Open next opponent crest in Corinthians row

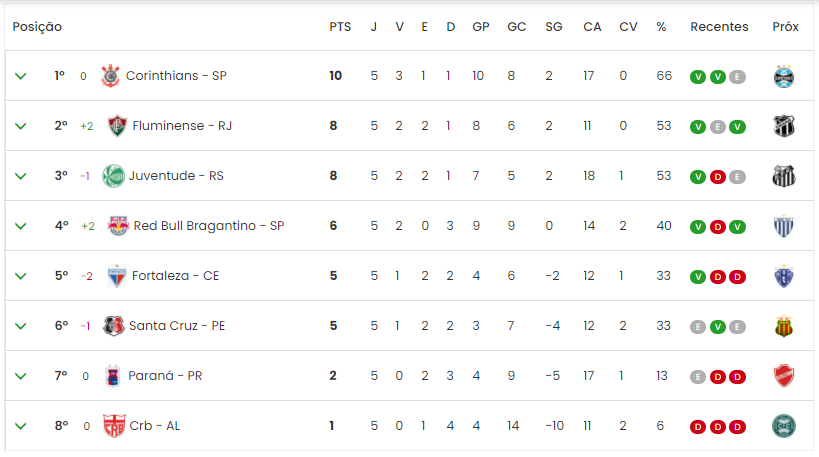(783, 77)
